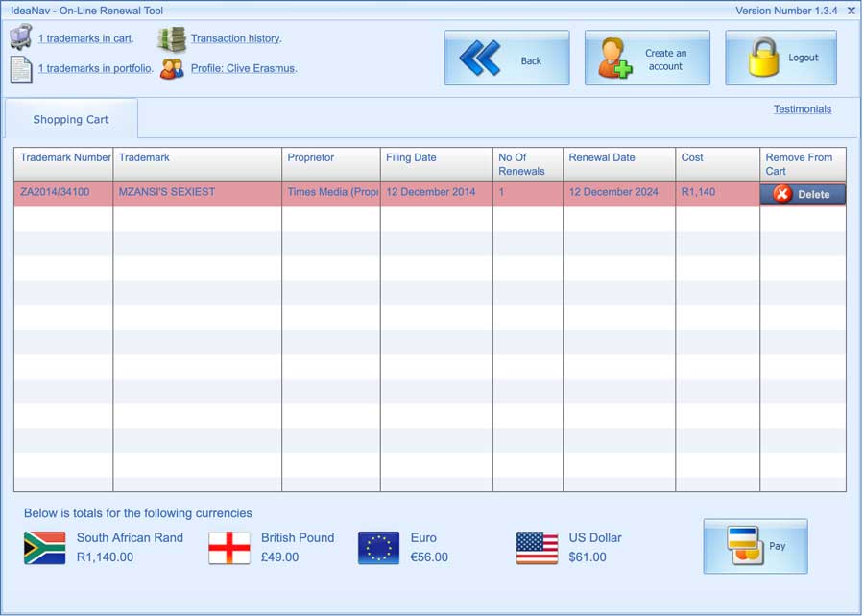
Task: Click the Logout button
Action: pos(780,58)
